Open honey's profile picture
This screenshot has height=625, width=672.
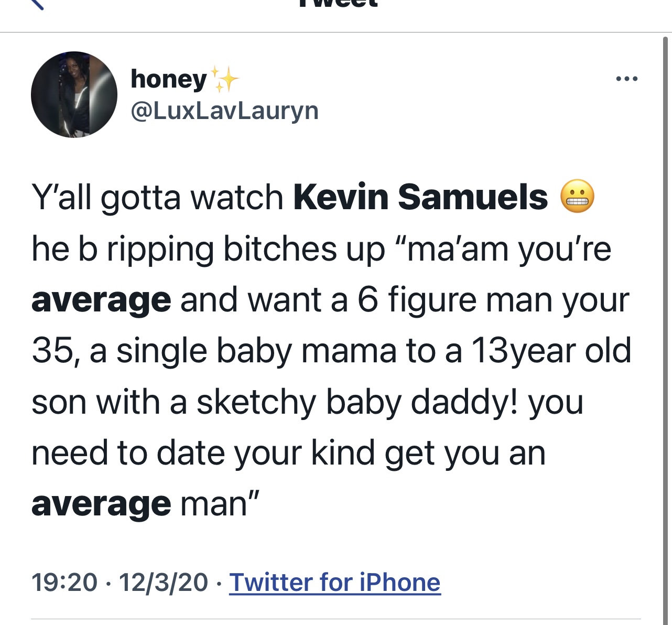pyautogui.click(x=74, y=95)
